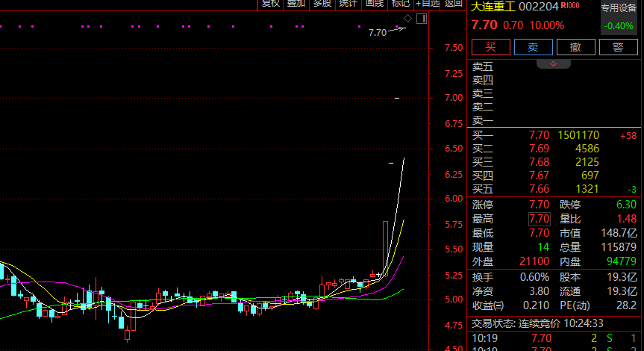Click the tall red limit-up candlestick
This screenshot has width=644, height=351.
[x=385, y=249]
